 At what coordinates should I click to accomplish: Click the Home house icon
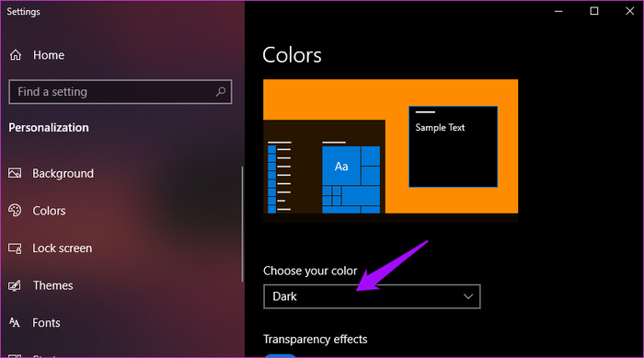pos(16,55)
